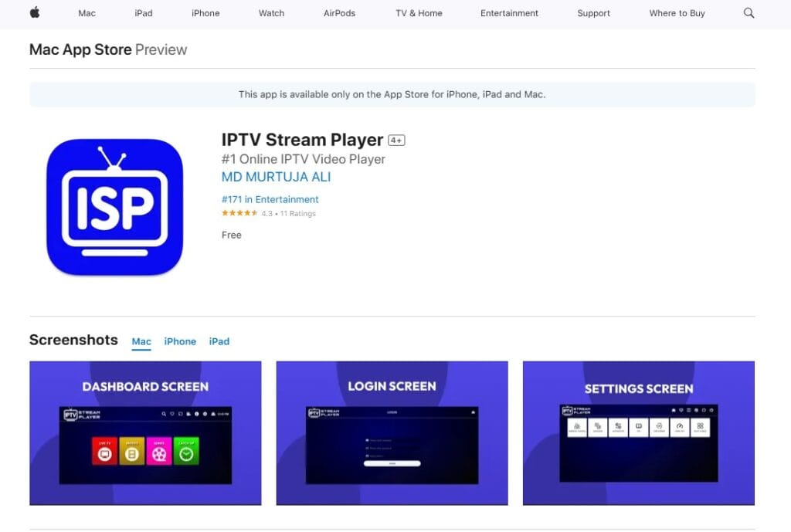Click the speed test gauge icon in settings screenshot
Viewport: 791px width, 532px height.
(680, 425)
